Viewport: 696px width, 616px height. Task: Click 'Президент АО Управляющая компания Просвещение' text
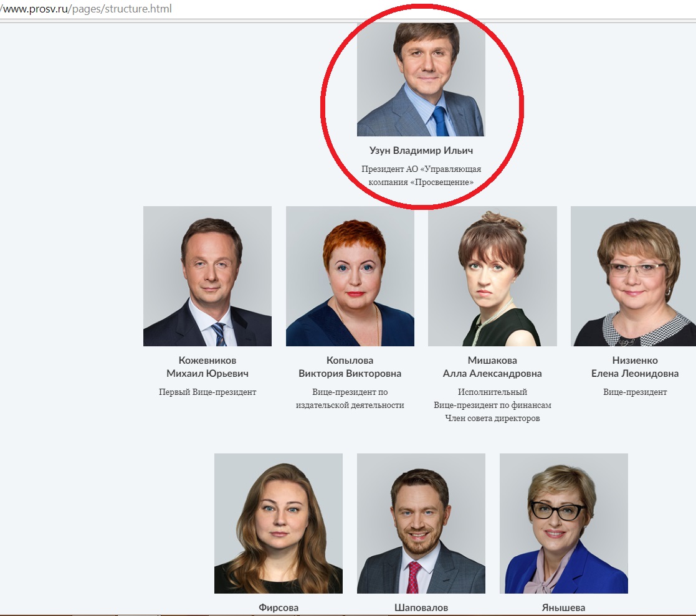(x=421, y=175)
